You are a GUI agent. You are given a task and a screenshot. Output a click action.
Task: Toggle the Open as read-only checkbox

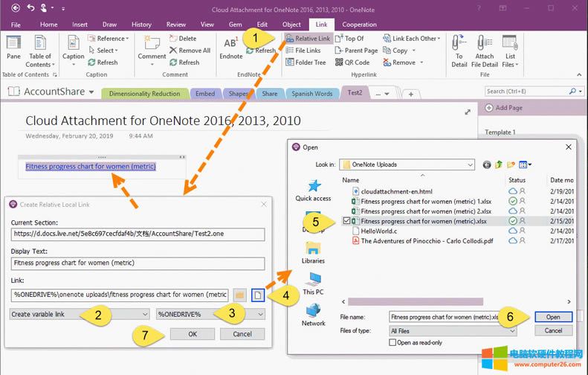tap(393, 342)
